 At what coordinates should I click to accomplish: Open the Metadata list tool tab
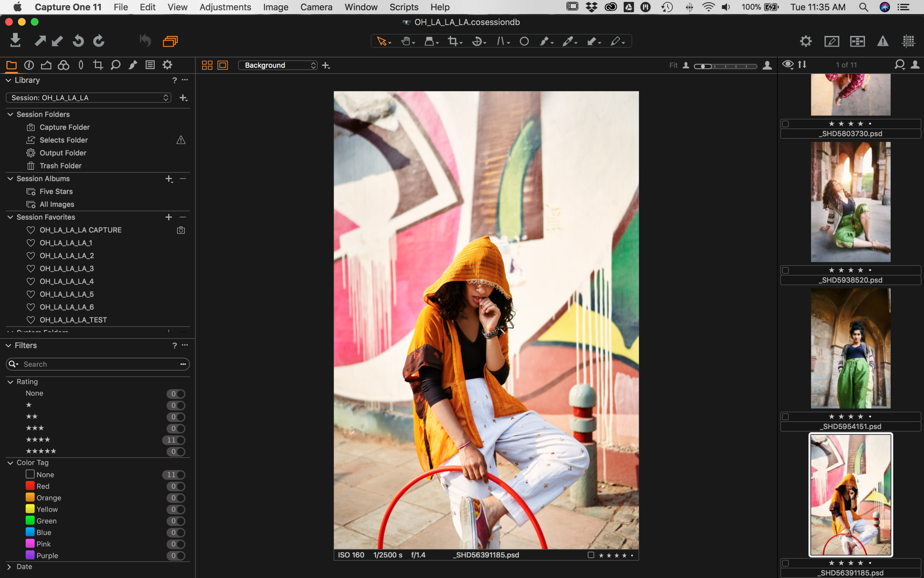[x=150, y=65]
